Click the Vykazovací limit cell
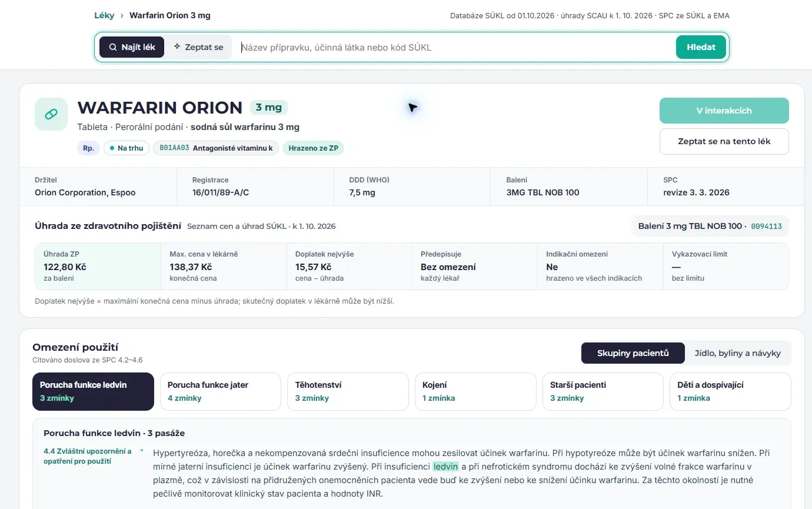The height and width of the screenshot is (509, 812). pos(726,266)
